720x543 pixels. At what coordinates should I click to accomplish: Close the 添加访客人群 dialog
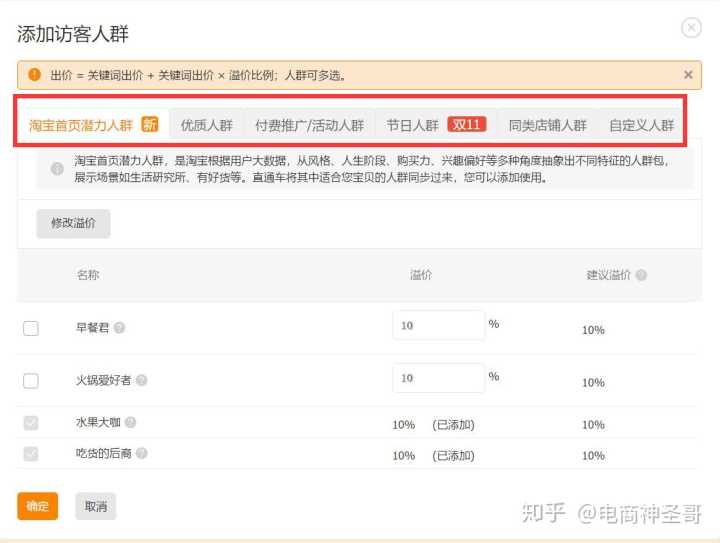pyautogui.click(x=691, y=28)
